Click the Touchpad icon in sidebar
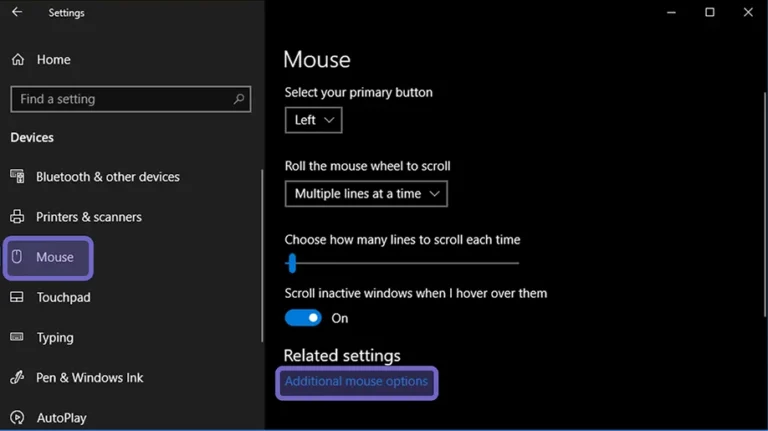The width and height of the screenshot is (768, 431). (17, 297)
